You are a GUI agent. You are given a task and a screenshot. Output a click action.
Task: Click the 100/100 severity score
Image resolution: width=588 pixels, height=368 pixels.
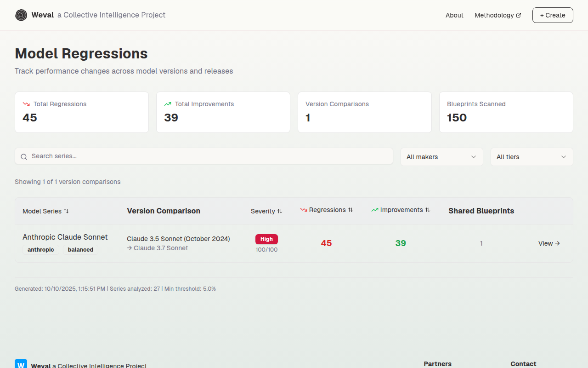(x=266, y=250)
